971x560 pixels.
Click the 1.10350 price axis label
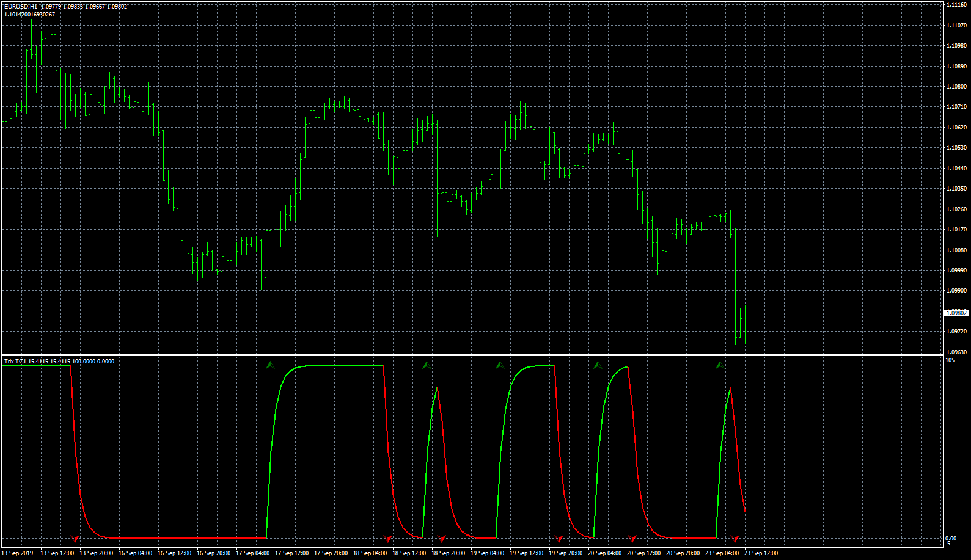coord(956,189)
